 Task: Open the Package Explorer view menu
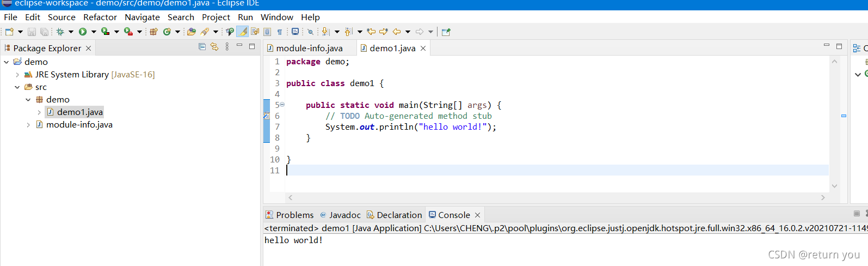point(227,47)
